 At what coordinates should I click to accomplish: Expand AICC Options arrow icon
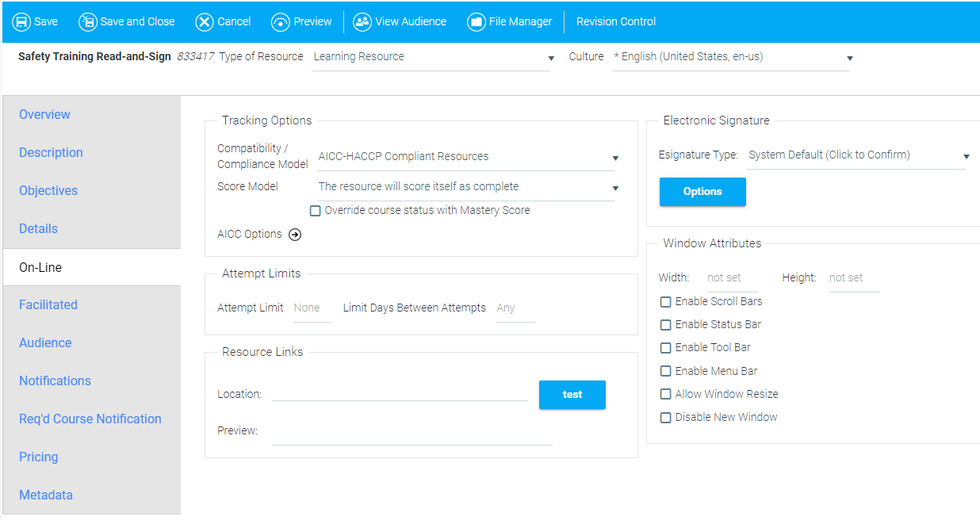295,235
